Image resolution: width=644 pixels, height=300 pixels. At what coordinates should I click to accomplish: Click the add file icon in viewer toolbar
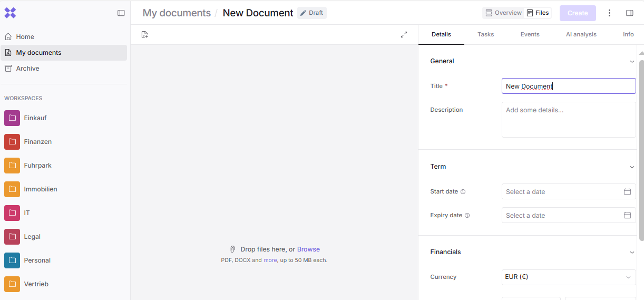click(145, 35)
